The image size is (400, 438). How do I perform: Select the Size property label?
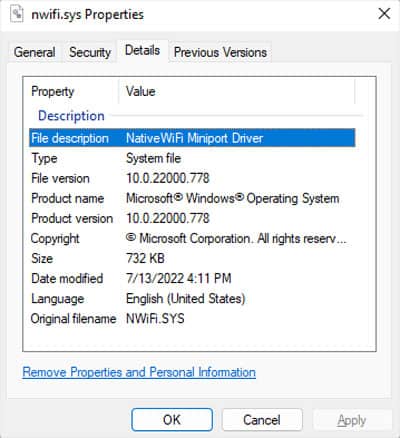(42, 258)
